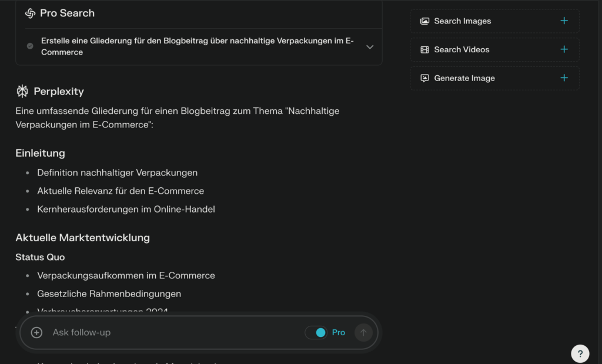Click the Pro label next to the toggle
The height and width of the screenshot is (364, 602).
(x=339, y=332)
